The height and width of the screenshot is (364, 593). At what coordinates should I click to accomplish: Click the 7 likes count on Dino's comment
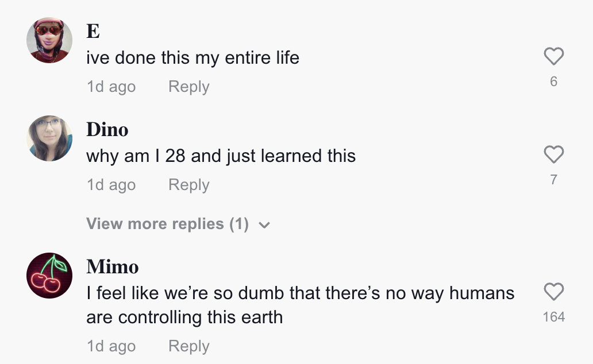553,180
